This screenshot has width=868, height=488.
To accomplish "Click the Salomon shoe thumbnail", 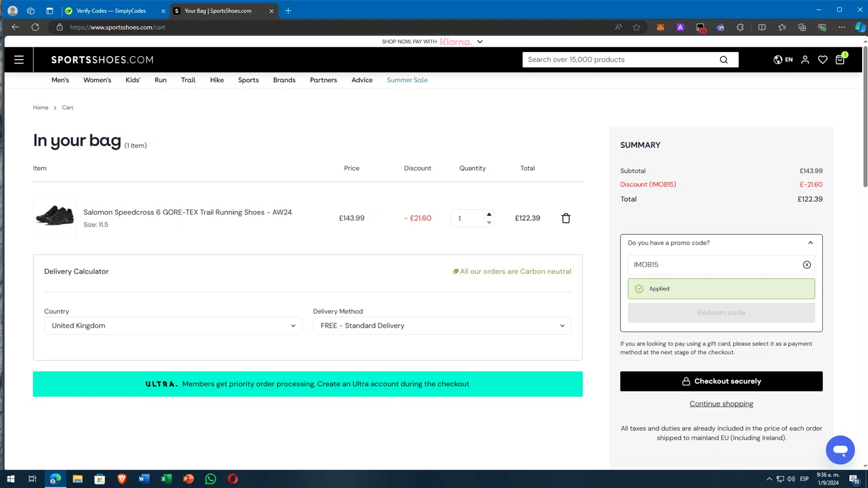I will tap(55, 218).
